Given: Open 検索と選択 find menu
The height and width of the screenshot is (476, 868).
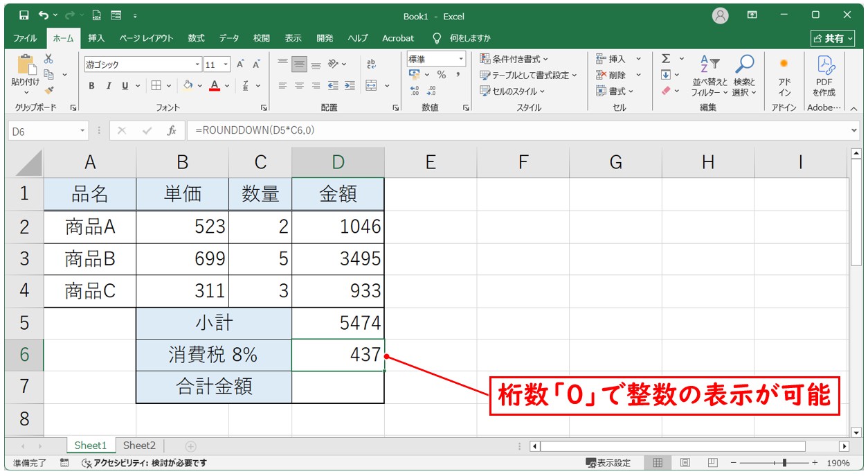Looking at the screenshot, I should pyautogui.click(x=744, y=76).
